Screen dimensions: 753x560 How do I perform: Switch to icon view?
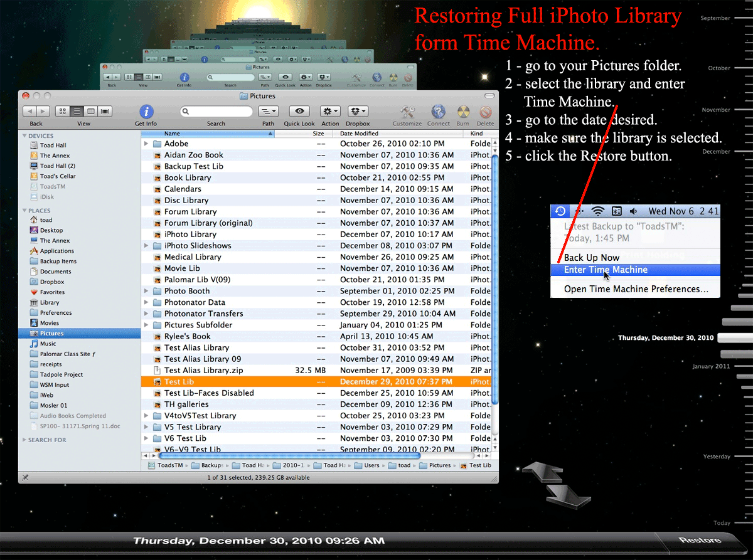coord(62,111)
